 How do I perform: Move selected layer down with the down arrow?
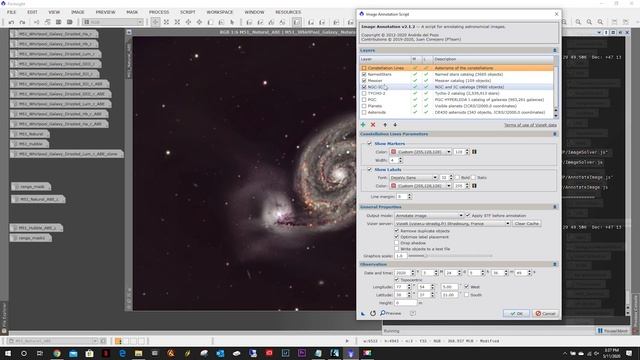pos(395,125)
